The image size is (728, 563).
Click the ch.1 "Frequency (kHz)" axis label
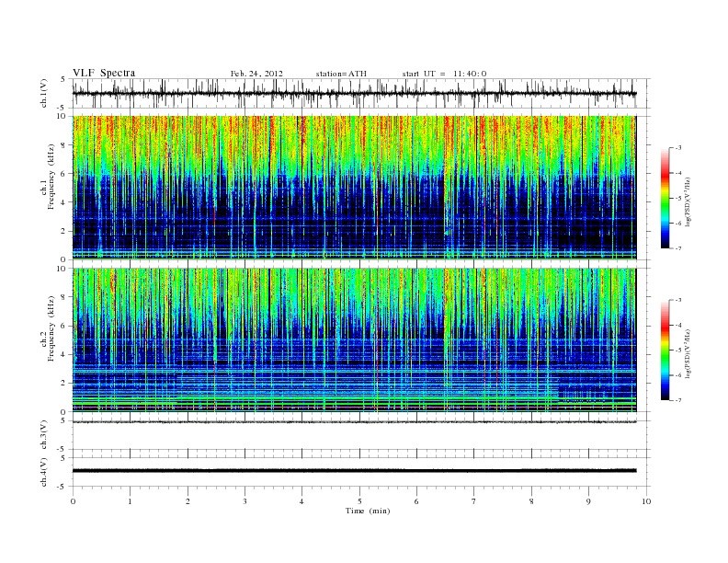click(x=51, y=177)
